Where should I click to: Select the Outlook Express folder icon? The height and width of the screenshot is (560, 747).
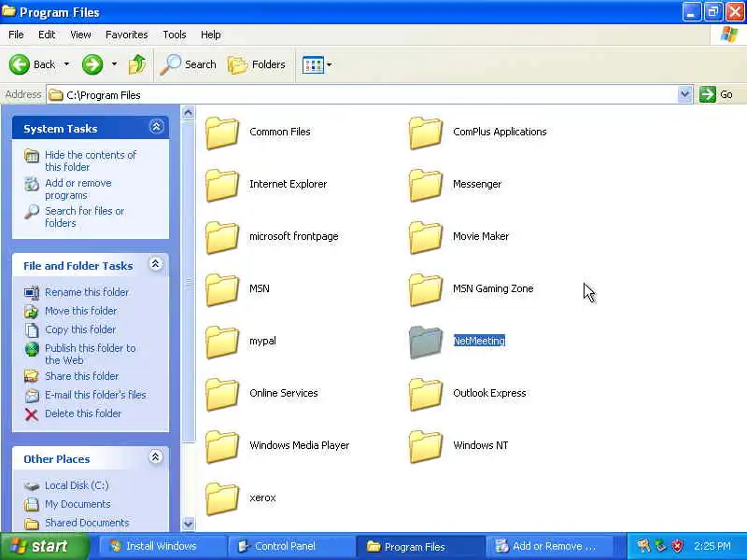pyautogui.click(x=426, y=394)
